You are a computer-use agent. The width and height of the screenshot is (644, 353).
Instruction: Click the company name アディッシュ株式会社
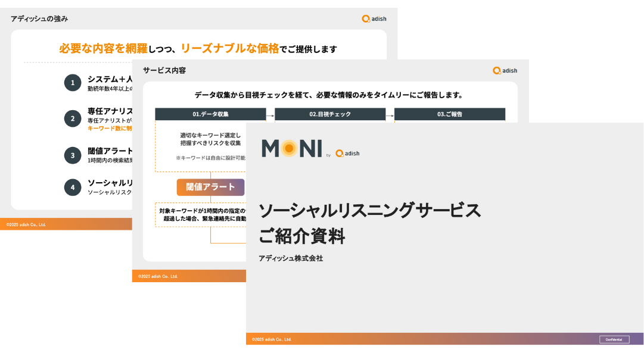[291, 258]
